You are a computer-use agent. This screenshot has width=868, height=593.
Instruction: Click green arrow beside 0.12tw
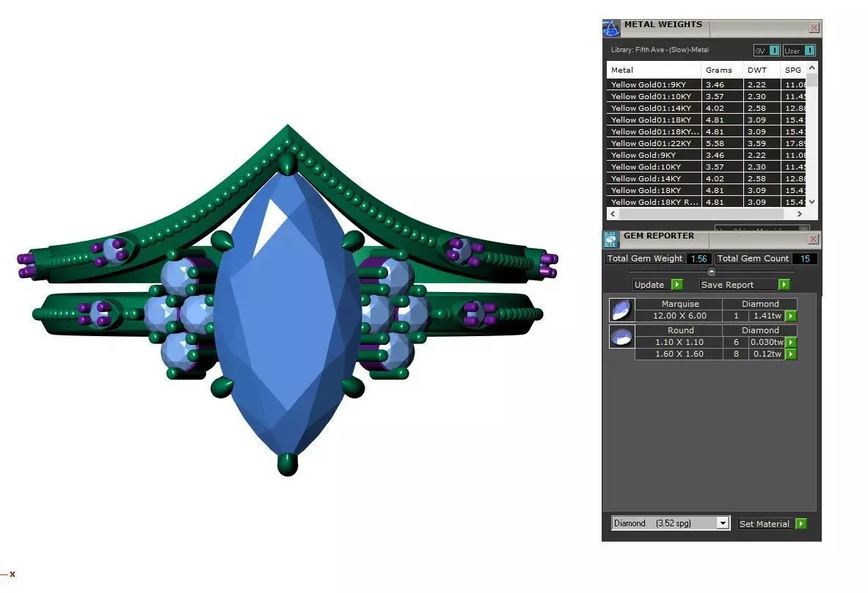791,354
